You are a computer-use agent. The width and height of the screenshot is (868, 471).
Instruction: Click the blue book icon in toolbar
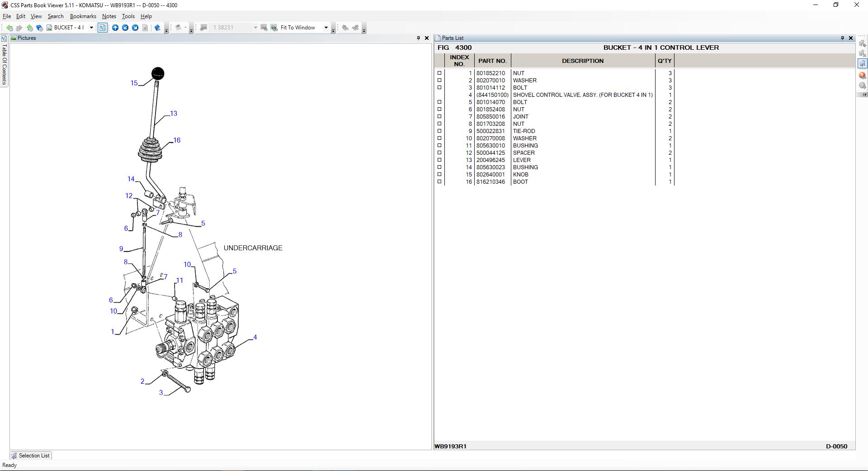click(157, 28)
